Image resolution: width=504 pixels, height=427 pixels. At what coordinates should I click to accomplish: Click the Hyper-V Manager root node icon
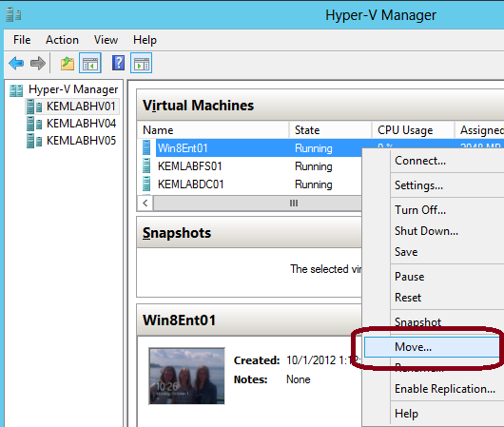[16, 90]
